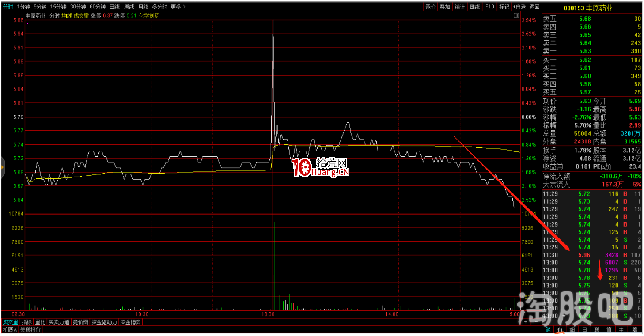Open the 周线 weekly chart
The image size is (644, 336).
(x=129, y=7)
